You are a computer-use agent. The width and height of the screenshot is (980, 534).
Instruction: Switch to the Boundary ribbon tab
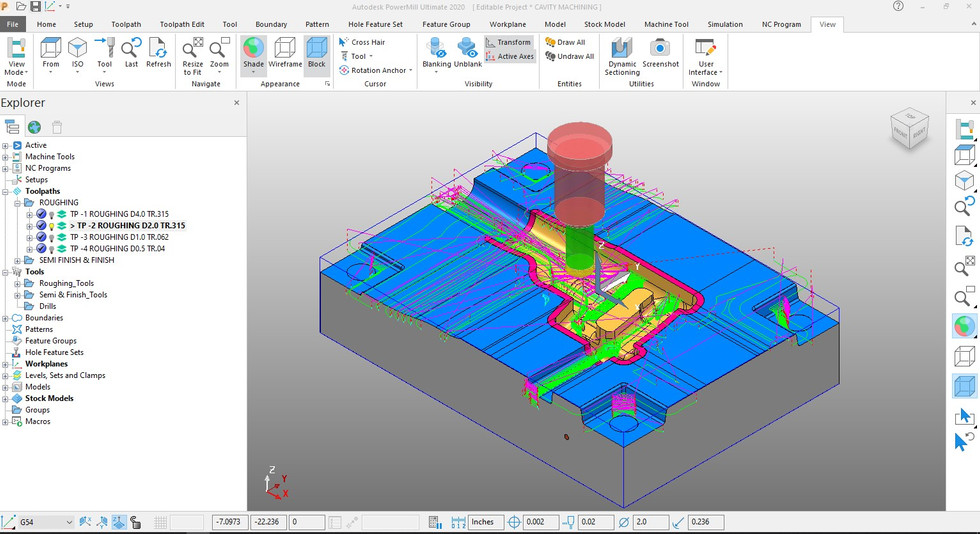tap(271, 24)
